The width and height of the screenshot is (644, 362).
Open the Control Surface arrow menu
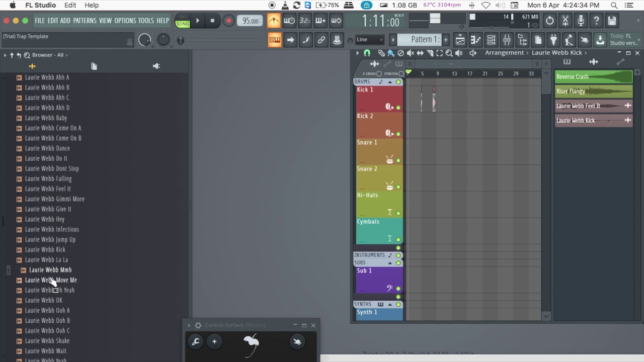pos(189,325)
